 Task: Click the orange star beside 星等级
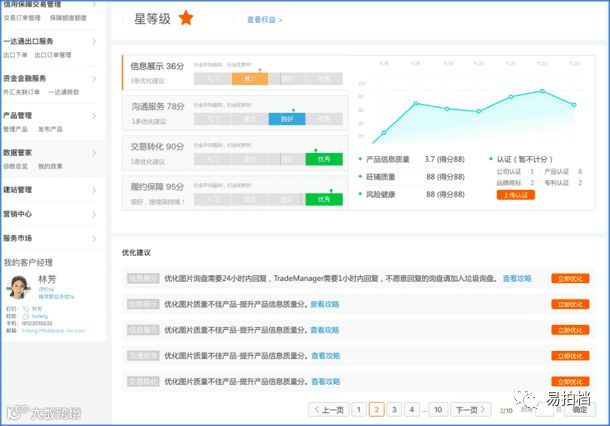(x=186, y=18)
